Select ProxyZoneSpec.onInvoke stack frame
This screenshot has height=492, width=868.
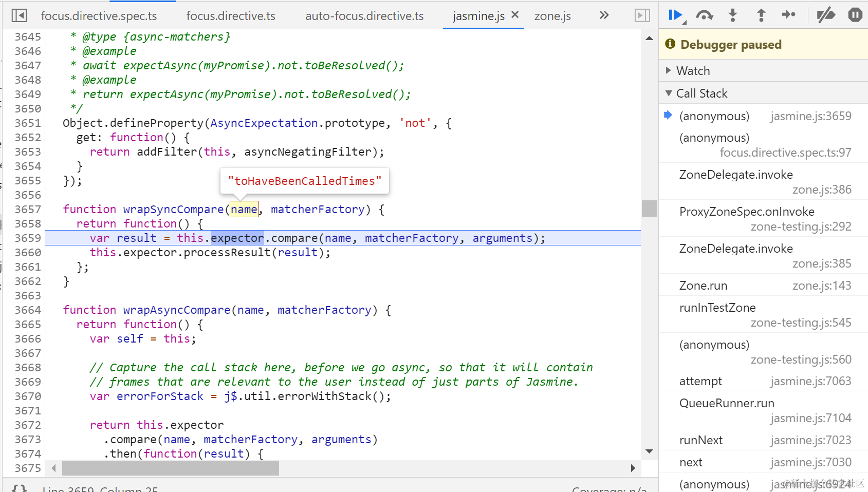(x=763, y=219)
